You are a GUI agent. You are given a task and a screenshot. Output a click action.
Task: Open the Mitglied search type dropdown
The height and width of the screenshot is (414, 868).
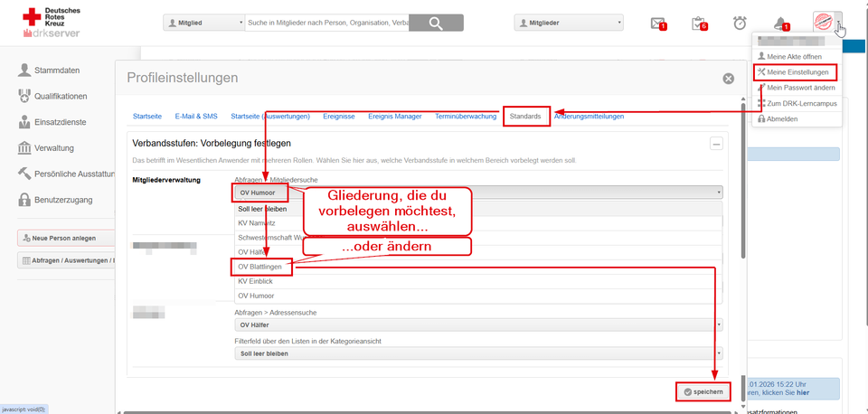click(203, 23)
